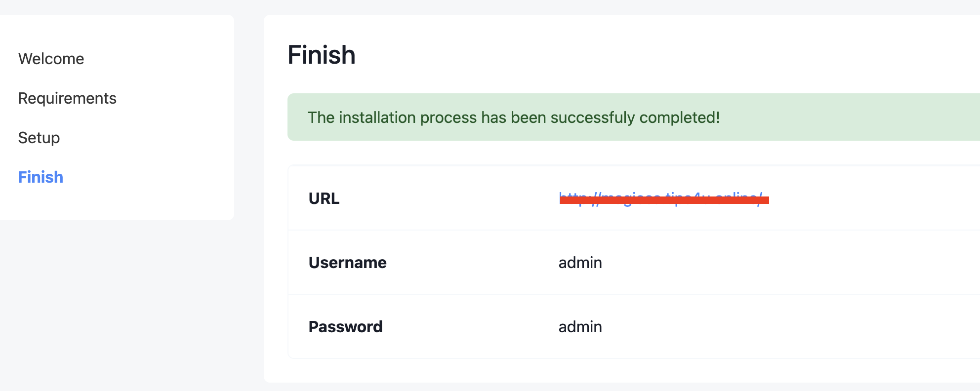Open the redacted installation URL link
The height and width of the screenshot is (391, 980).
click(661, 198)
